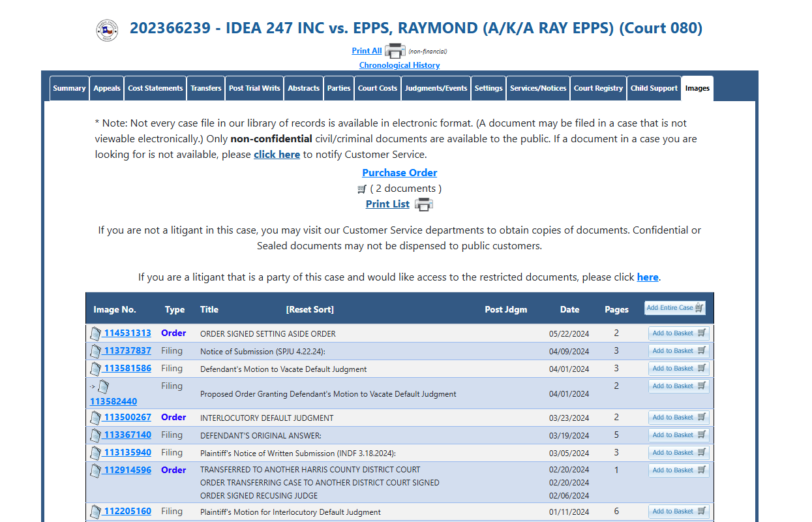This screenshot has width=812, height=522.
Task: Add Notice of Submission to basket
Action: [x=679, y=351]
